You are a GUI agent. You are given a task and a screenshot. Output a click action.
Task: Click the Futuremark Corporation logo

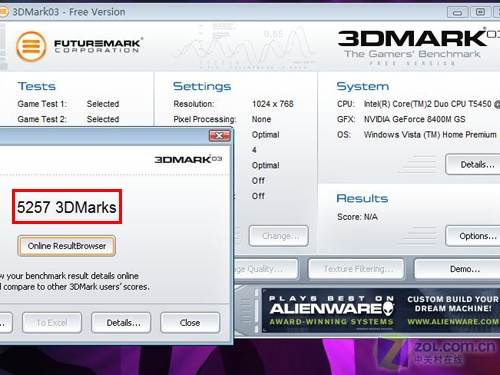click(80, 46)
